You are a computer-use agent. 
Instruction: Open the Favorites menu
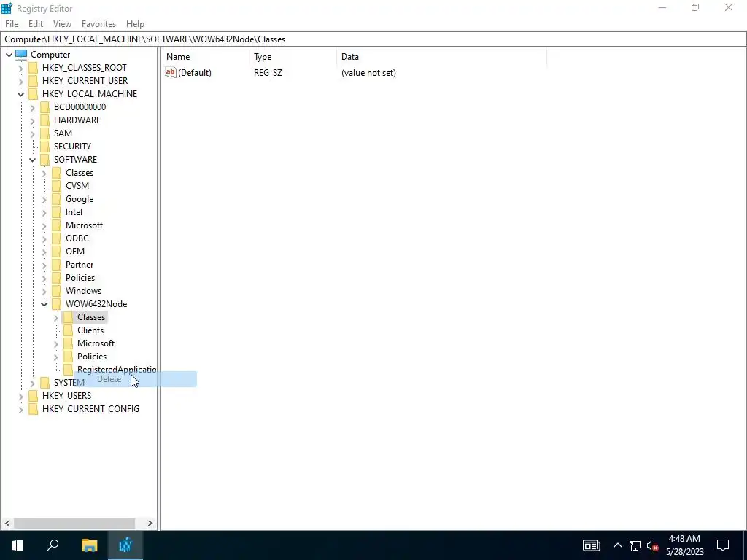click(98, 24)
